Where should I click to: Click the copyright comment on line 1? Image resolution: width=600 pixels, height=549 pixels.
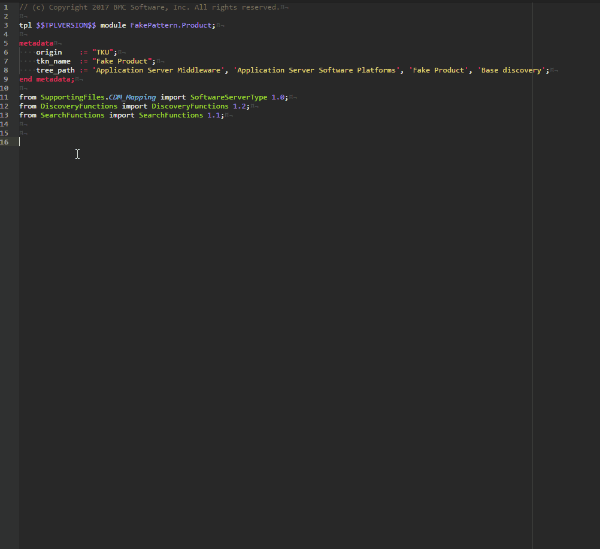pos(149,7)
